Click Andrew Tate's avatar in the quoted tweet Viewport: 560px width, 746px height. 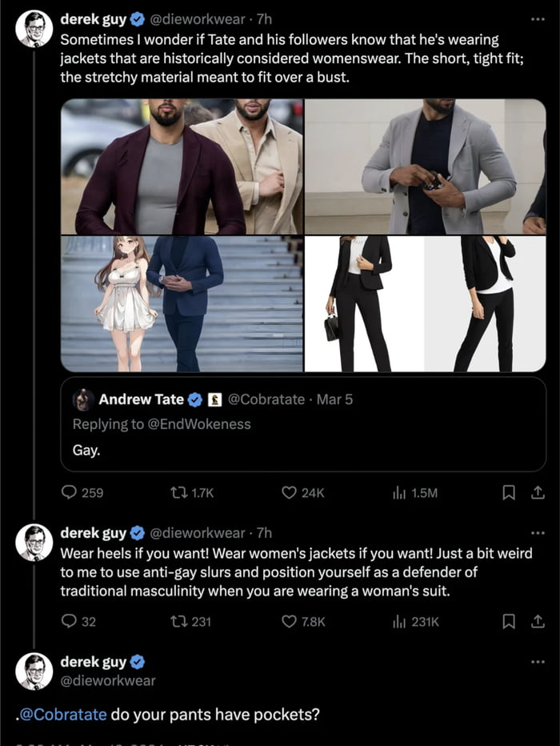click(x=83, y=399)
